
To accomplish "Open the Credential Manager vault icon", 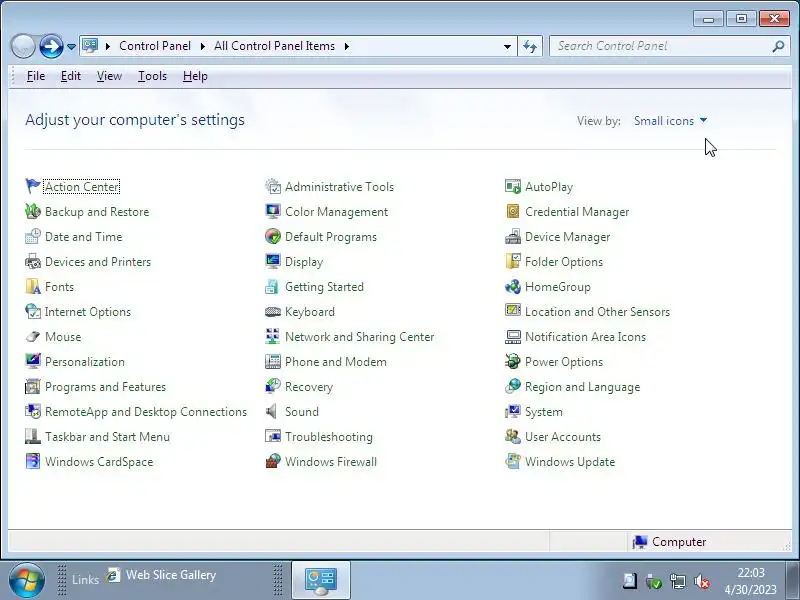I will pyautogui.click(x=513, y=211).
